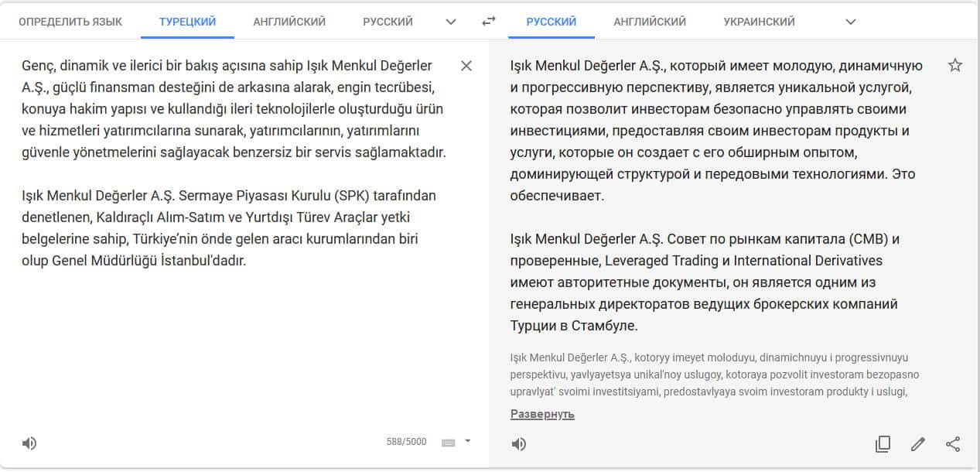Screen dimensions: 980x472
Task: Listen to the Russian translation
Action: (519, 444)
